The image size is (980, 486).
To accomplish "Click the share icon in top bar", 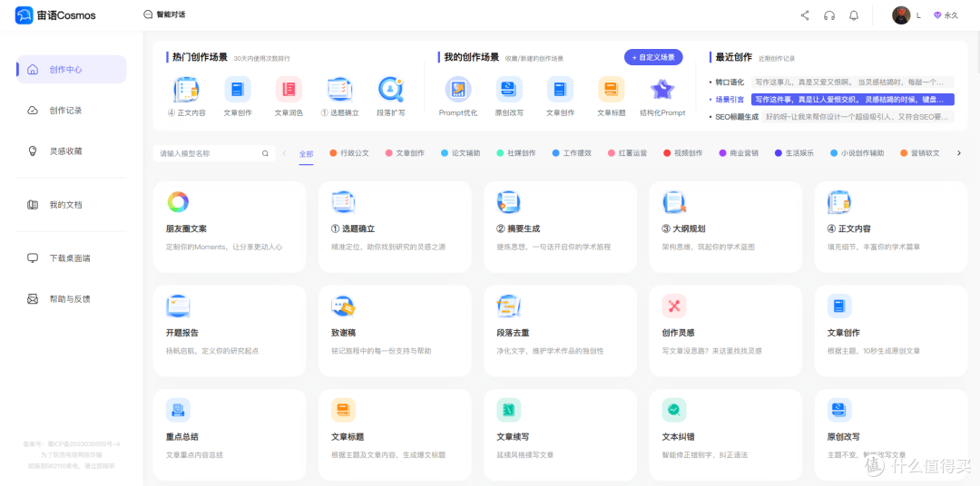I will point(804,15).
